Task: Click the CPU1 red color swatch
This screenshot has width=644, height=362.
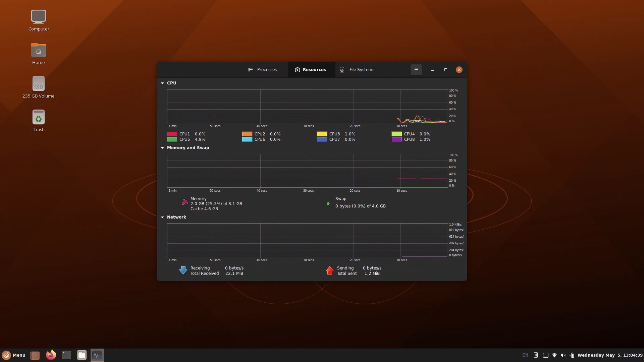Action: (172, 134)
